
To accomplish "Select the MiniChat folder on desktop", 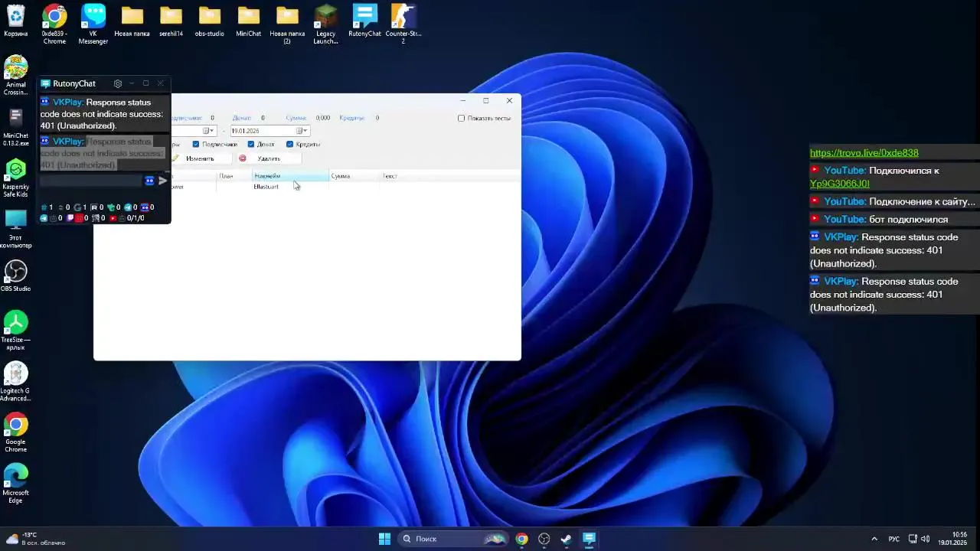I will [x=248, y=22].
